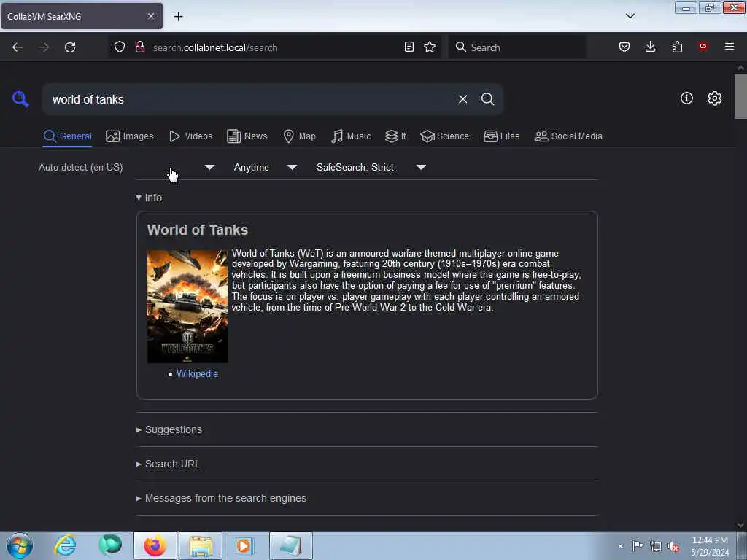Click the browser address bar

pos(276,47)
